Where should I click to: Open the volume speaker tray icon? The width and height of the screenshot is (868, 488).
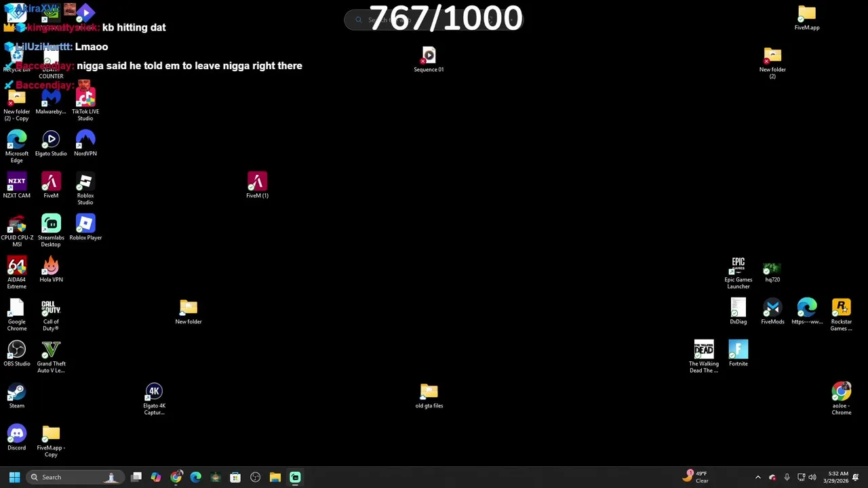812,477
